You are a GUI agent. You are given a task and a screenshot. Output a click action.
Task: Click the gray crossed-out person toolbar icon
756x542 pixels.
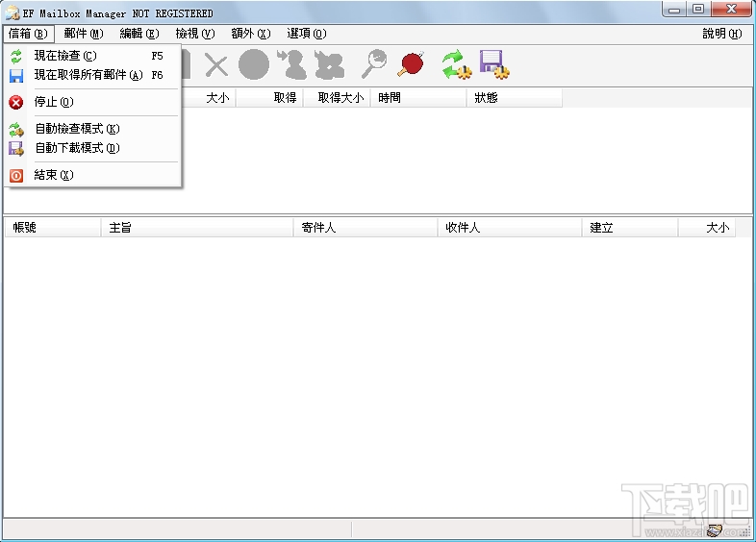330,64
